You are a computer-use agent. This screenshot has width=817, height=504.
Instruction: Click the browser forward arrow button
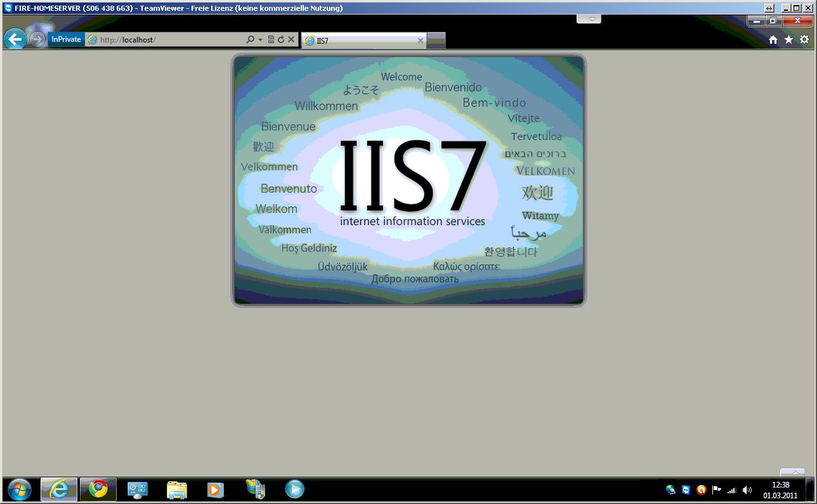click(37, 39)
